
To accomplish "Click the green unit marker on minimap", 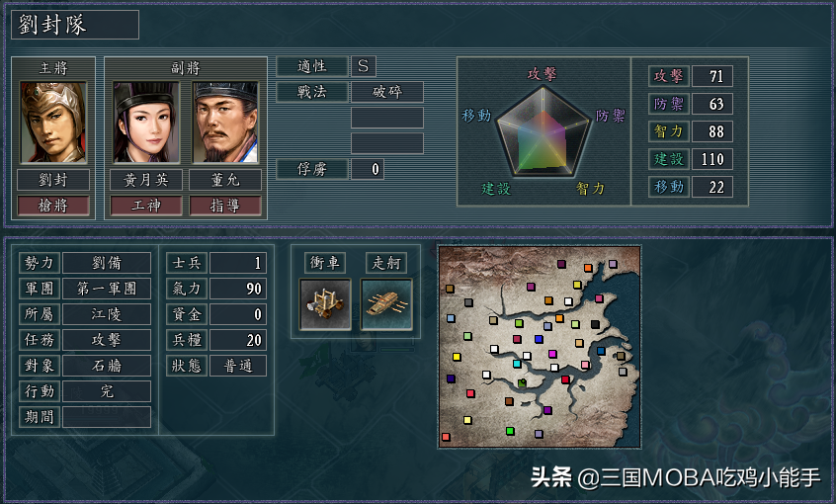I will [x=522, y=382].
